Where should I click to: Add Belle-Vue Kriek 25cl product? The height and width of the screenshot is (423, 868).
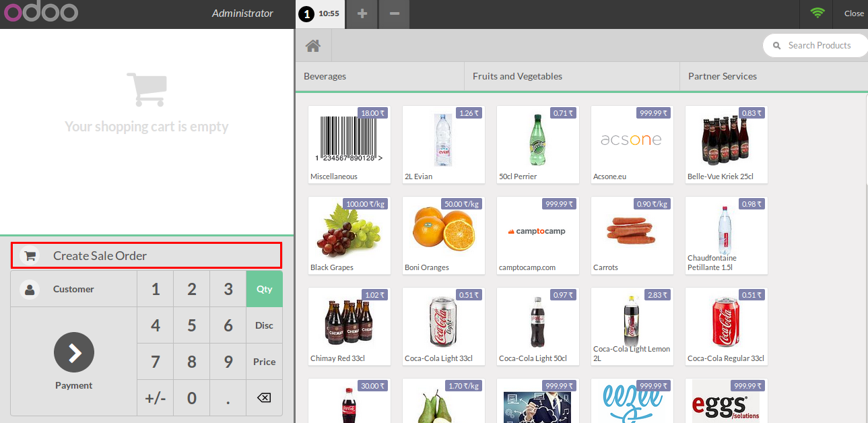point(727,144)
